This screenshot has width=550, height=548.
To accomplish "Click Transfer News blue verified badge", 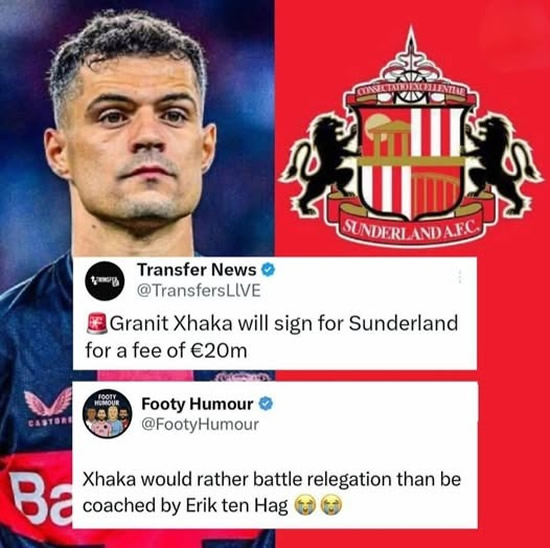I will coord(269,270).
